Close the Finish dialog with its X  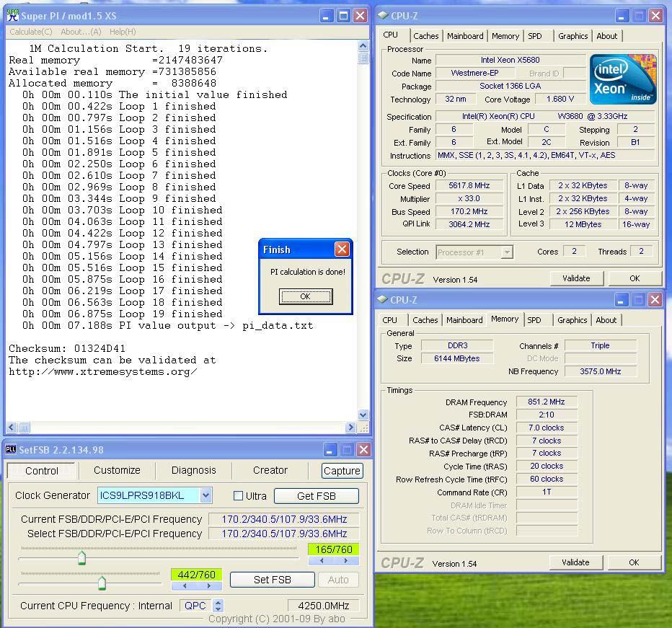tap(342, 249)
